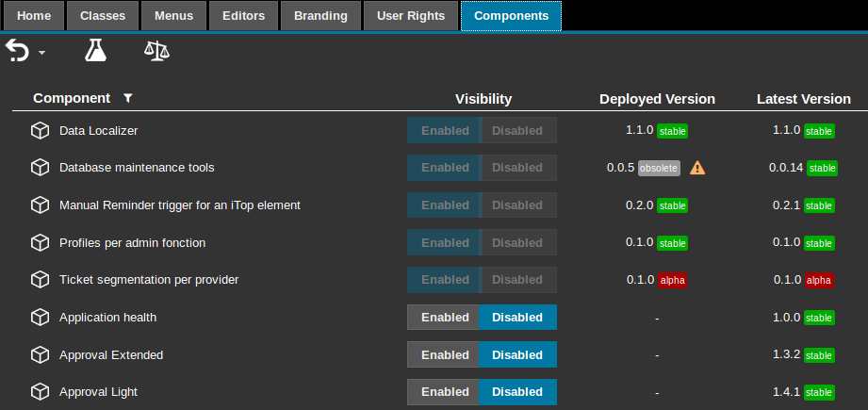The height and width of the screenshot is (410, 868).
Task: Click the cube icon for Approval Light
Action: (40, 392)
